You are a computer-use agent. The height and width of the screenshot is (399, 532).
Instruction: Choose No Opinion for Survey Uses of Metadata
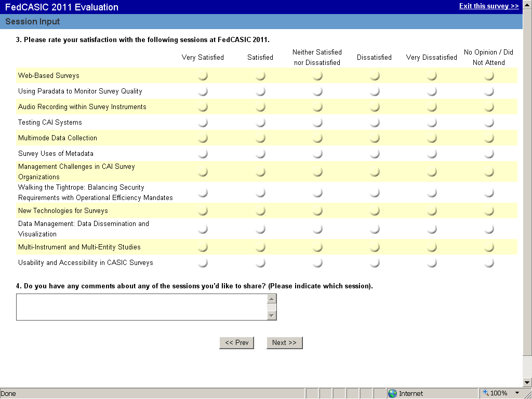(x=488, y=154)
